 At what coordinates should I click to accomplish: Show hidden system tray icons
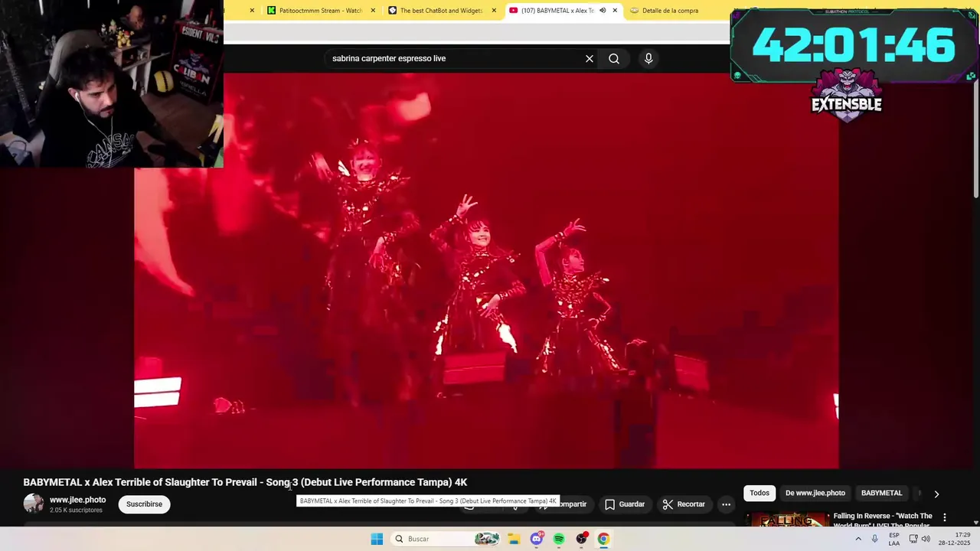click(x=857, y=539)
